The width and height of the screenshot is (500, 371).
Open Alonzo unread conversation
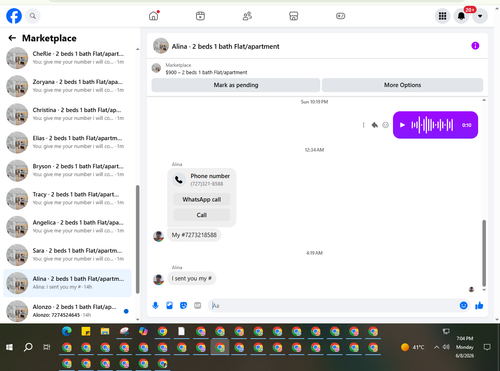(x=67, y=311)
